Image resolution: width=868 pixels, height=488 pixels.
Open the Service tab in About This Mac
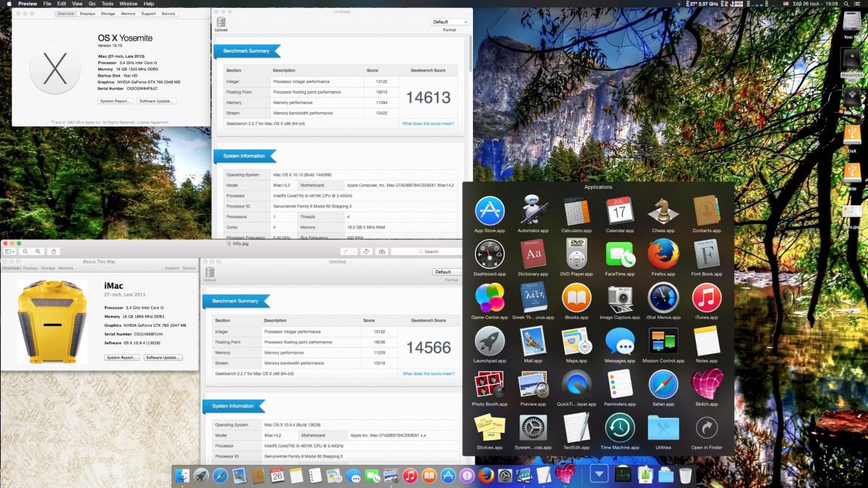tap(168, 14)
